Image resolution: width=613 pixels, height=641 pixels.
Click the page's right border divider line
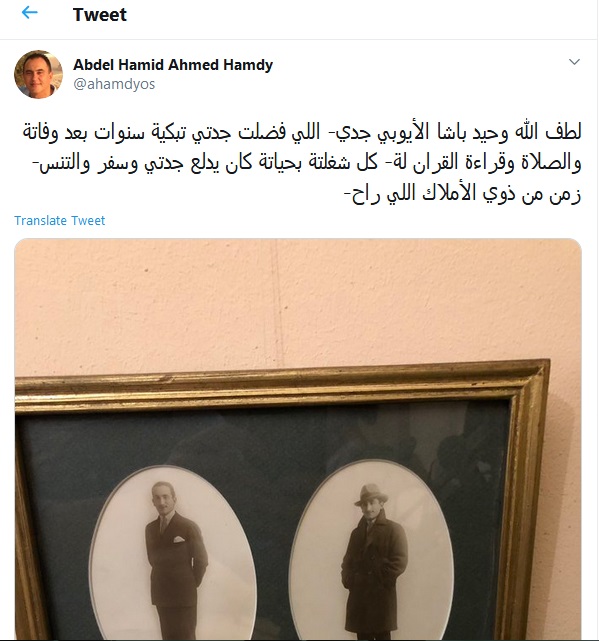click(x=597, y=320)
